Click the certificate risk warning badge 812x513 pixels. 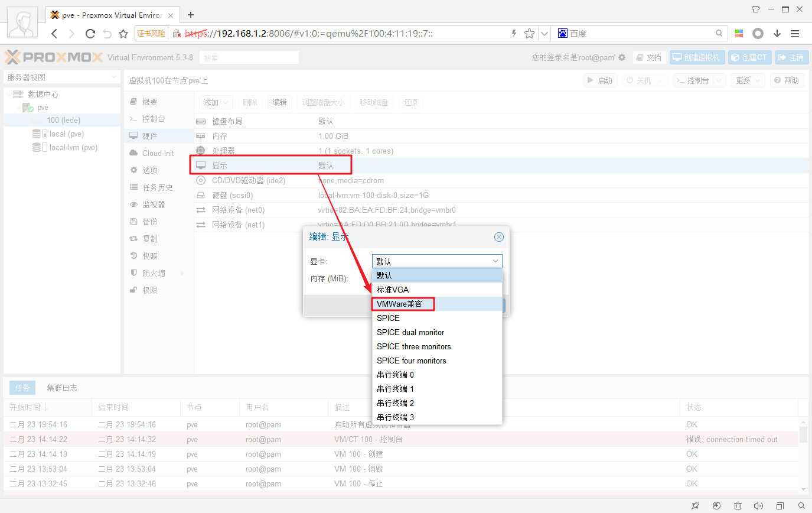(152, 34)
